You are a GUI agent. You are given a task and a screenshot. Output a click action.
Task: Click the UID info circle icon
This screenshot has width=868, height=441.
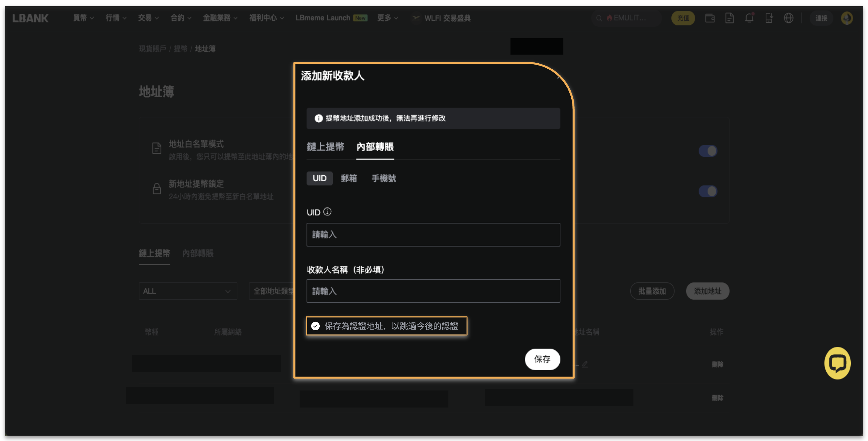(327, 212)
